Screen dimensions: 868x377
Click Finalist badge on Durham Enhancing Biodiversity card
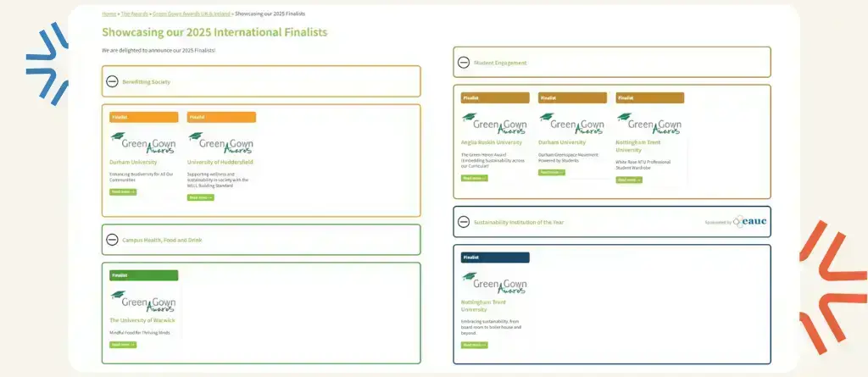click(x=144, y=118)
